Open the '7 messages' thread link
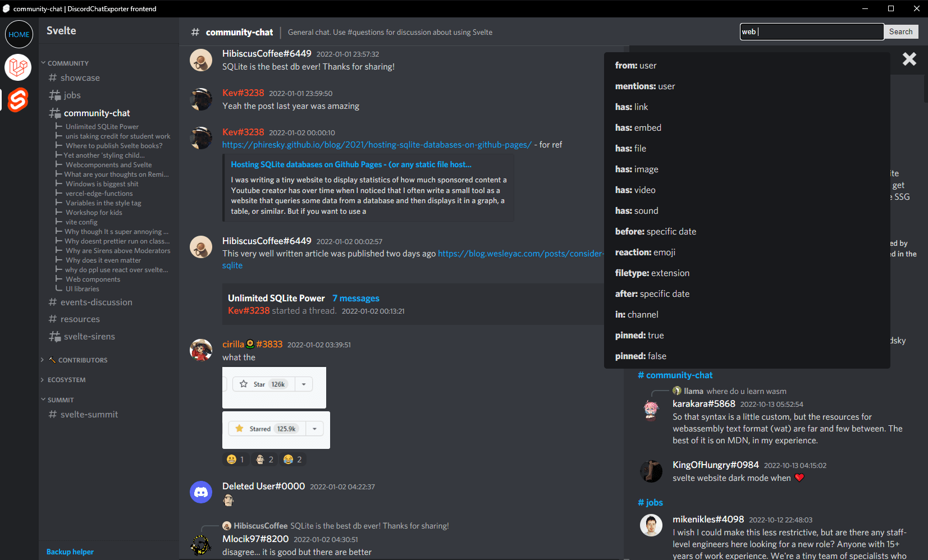 (356, 299)
